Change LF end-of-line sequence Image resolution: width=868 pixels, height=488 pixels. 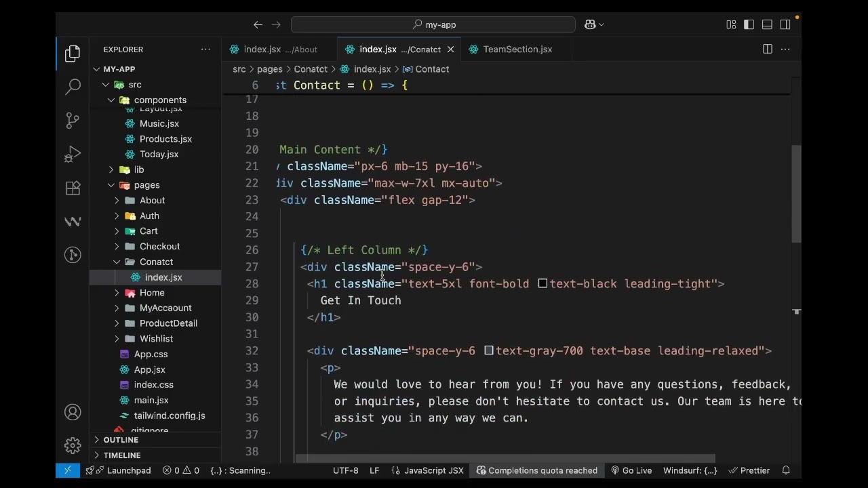click(374, 470)
